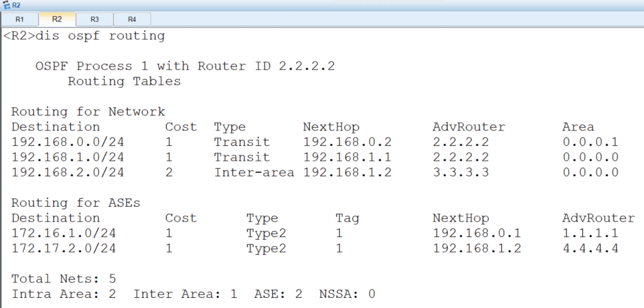Click the AdvRouter value 4.4.4.4
This screenshot has height=308, width=644.
click(590, 248)
